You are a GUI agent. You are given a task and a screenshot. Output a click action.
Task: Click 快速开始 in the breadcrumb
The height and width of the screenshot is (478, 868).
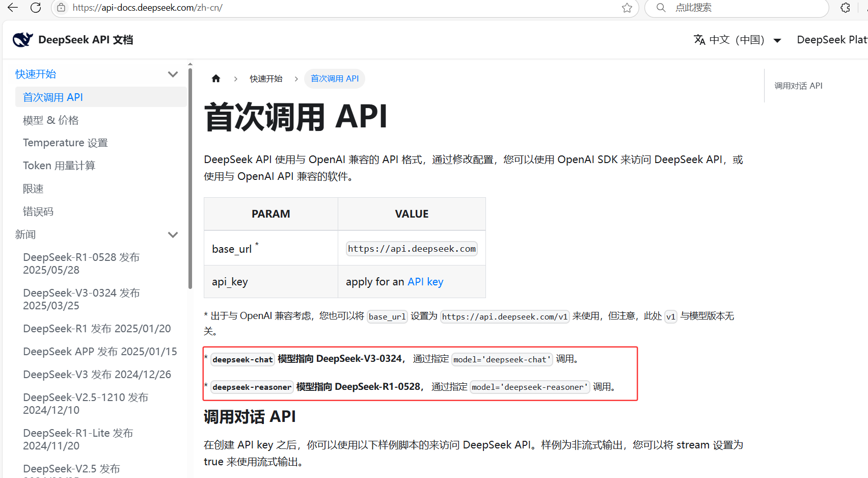[265, 78]
